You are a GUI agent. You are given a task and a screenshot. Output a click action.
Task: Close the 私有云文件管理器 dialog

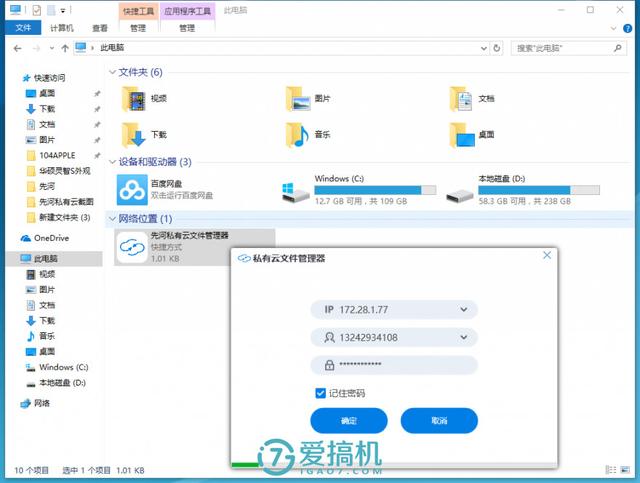[x=547, y=256]
